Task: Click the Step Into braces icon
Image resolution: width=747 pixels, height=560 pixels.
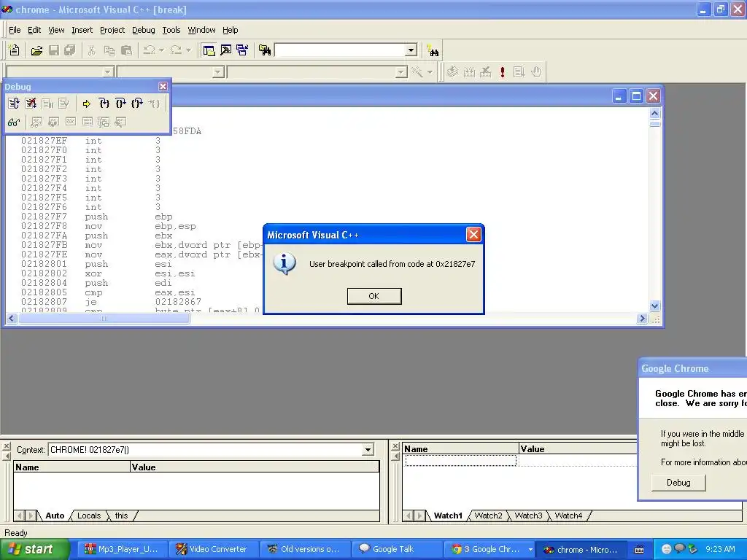Action: (x=104, y=104)
